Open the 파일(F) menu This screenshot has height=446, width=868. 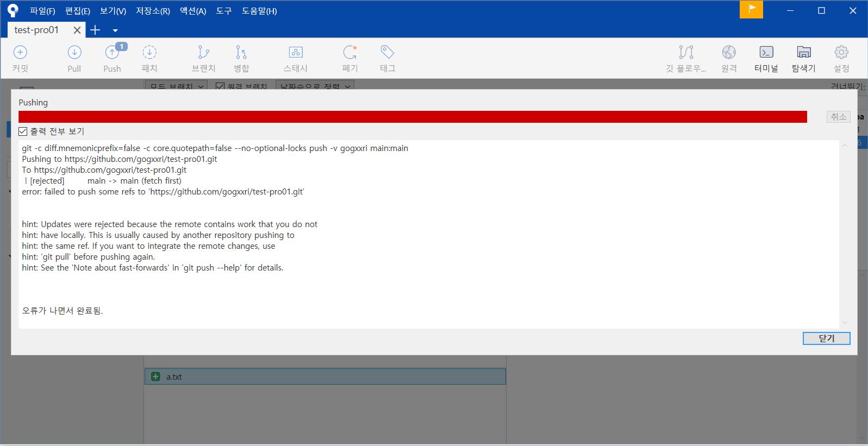pyautogui.click(x=42, y=11)
